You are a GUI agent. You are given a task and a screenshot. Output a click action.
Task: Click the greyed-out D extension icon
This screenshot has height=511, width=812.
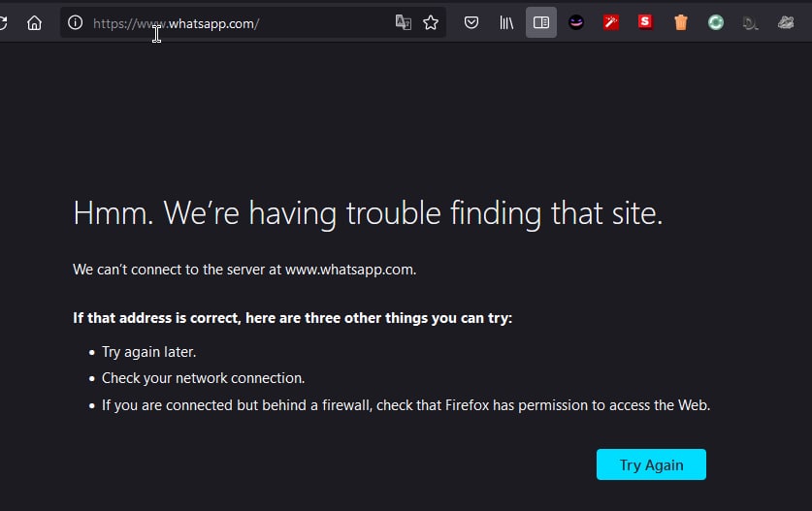tap(750, 22)
